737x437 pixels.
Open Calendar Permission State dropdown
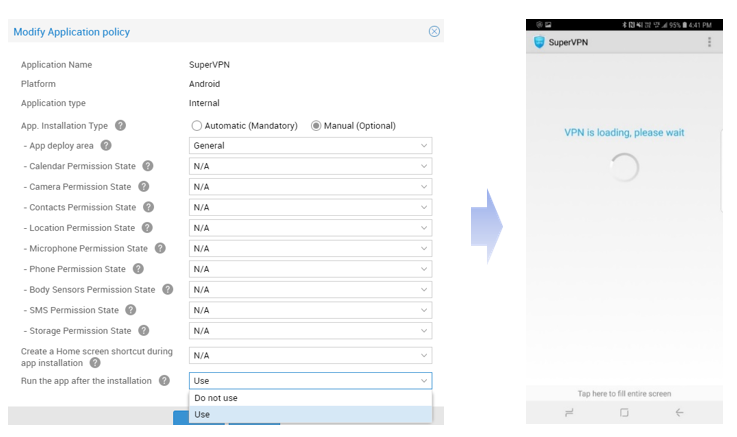point(310,166)
